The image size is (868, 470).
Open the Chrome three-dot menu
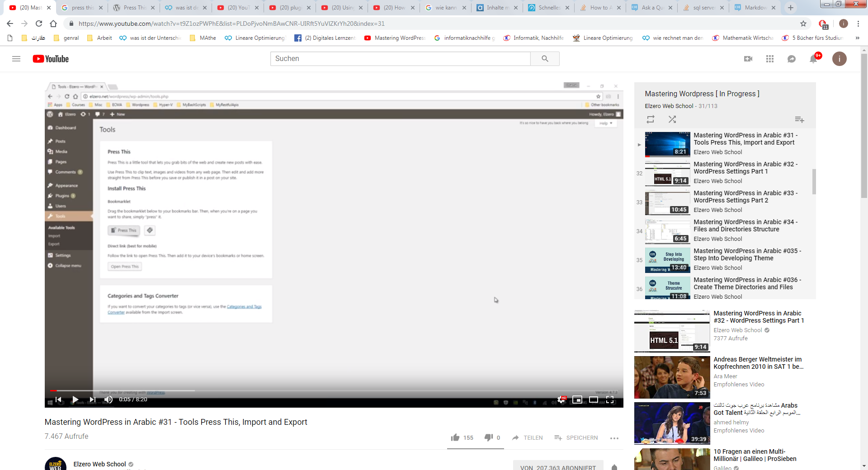click(858, 23)
